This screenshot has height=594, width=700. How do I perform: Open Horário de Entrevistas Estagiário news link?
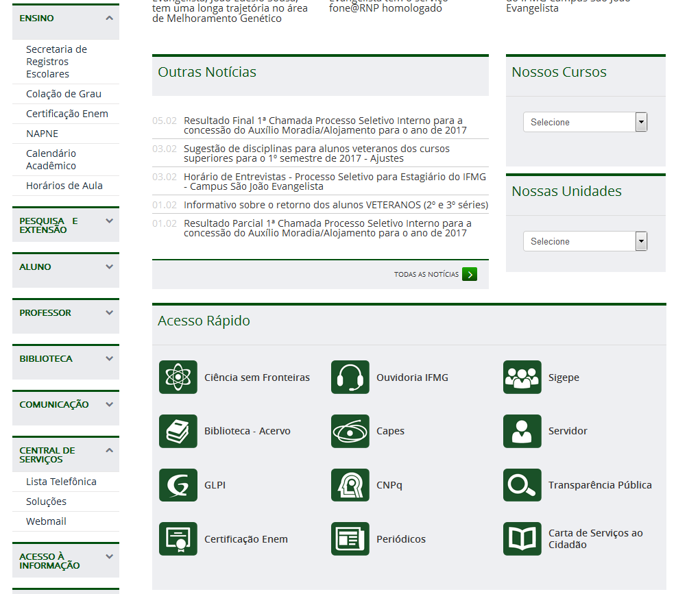point(335,182)
